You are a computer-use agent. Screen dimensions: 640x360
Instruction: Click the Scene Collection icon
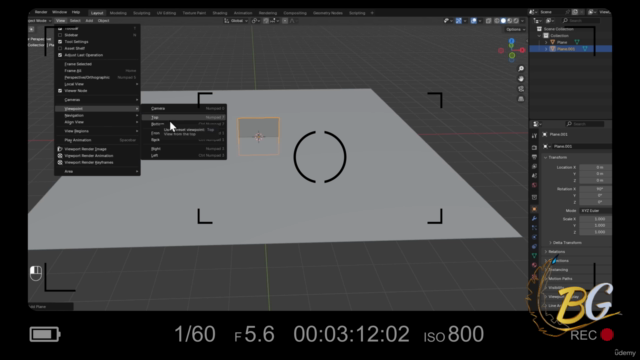point(539,29)
